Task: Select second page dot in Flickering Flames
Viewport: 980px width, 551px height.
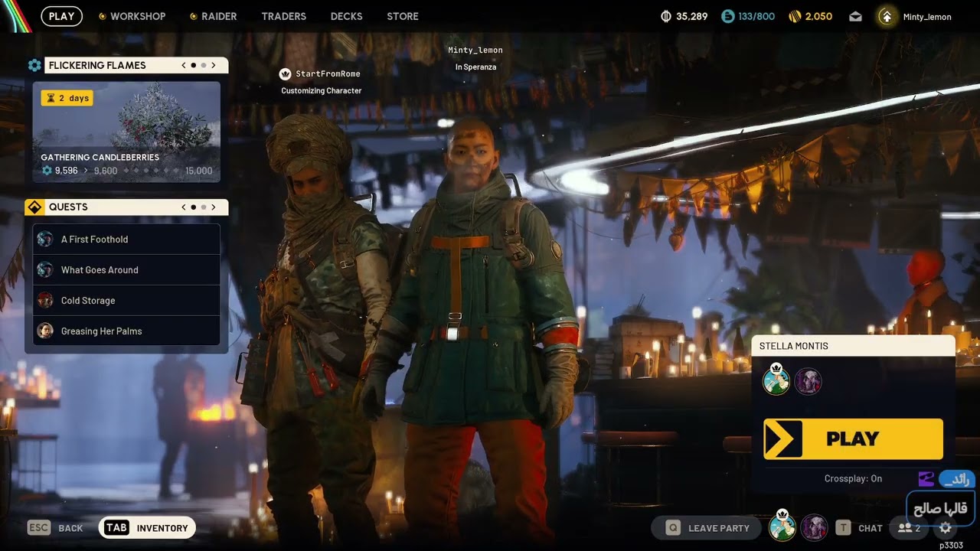Action: [x=203, y=65]
